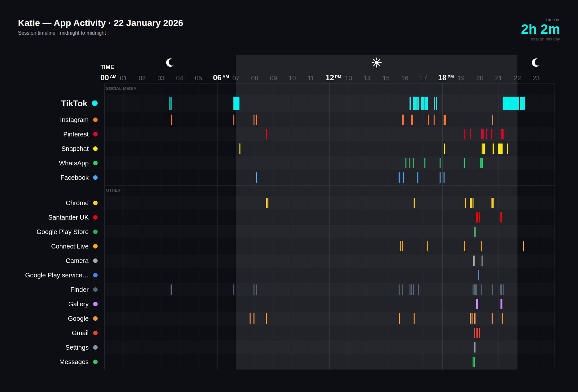Select the Settings session bar
This screenshot has width=578, height=392.
[475, 347]
